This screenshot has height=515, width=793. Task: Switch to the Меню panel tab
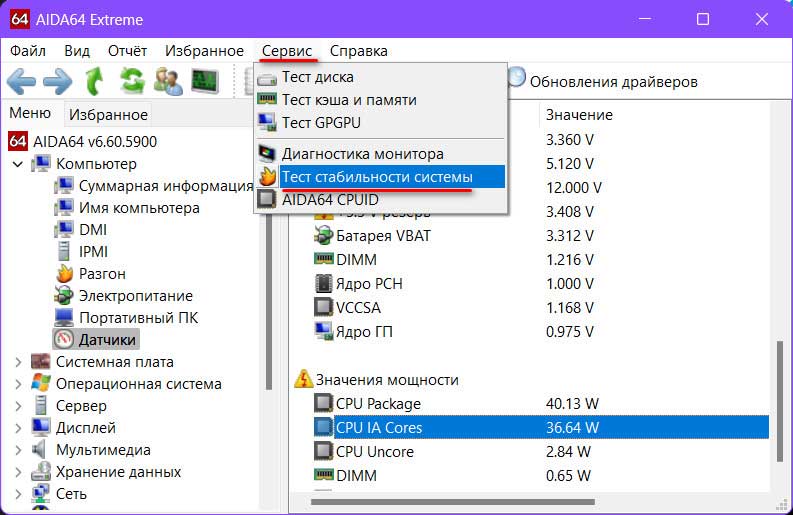[30, 112]
